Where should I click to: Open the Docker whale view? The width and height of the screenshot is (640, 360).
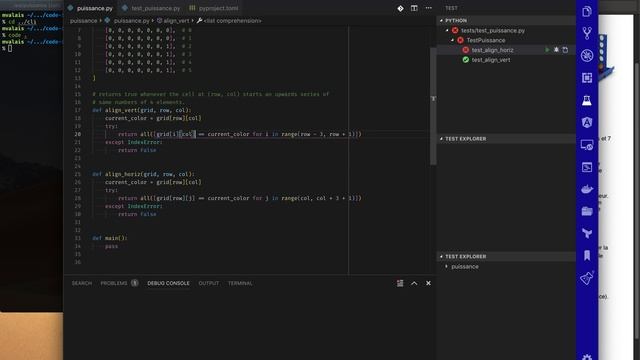pos(587,189)
